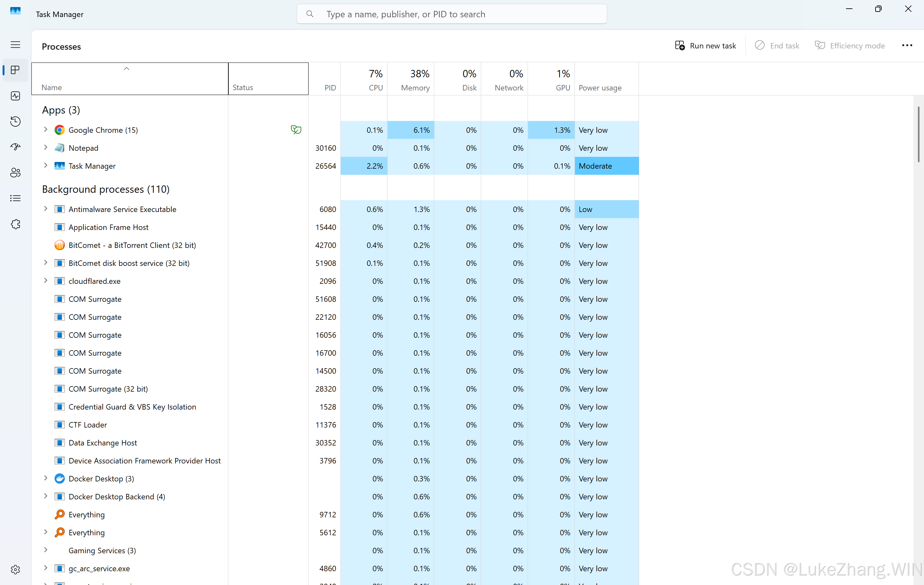Click the process search input field
Image resolution: width=924 pixels, height=585 pixels.
click(452, 14)
